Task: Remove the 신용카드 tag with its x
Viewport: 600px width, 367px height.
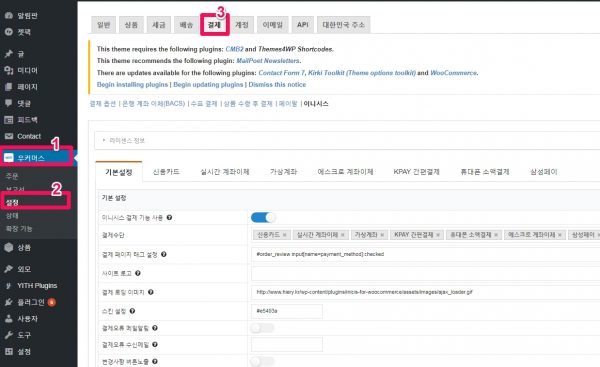Action: click(285, 235)
